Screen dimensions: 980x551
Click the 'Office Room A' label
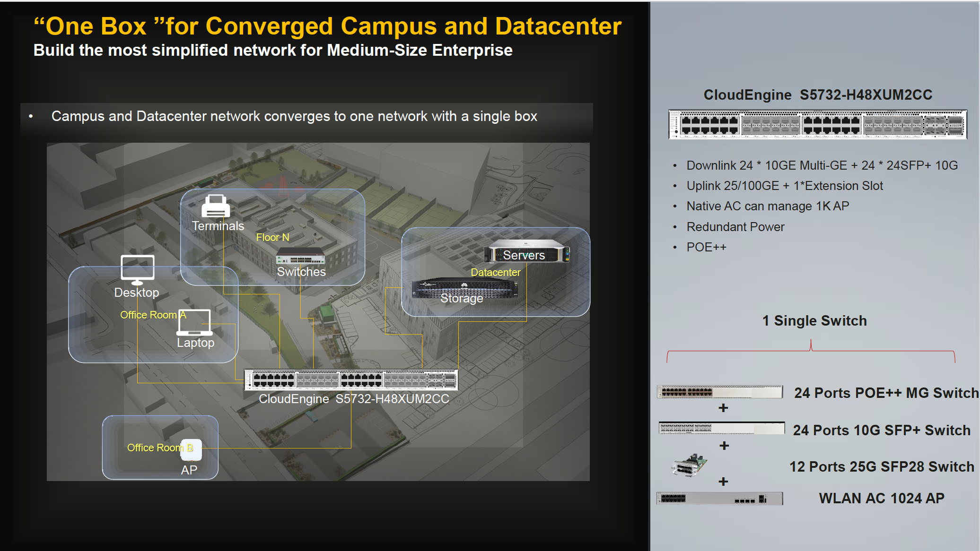click(x=153, y=315)
